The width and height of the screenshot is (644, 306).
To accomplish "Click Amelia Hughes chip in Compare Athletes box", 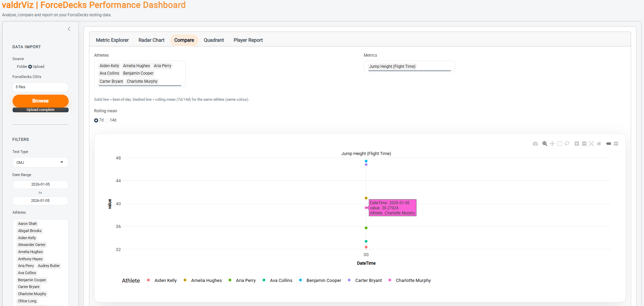I will coord(137,66).
